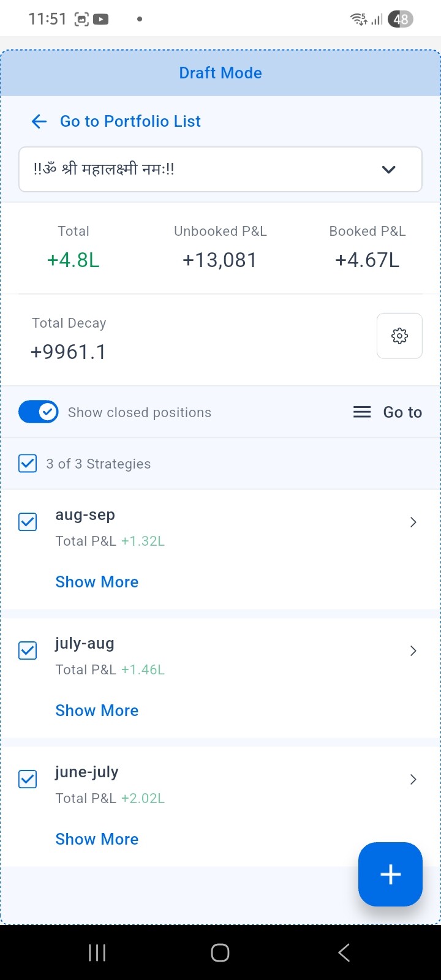Uncheck the aug-sep strategy checkbox
The height and width of the screenshot is (980, 441).
(28, 522)
